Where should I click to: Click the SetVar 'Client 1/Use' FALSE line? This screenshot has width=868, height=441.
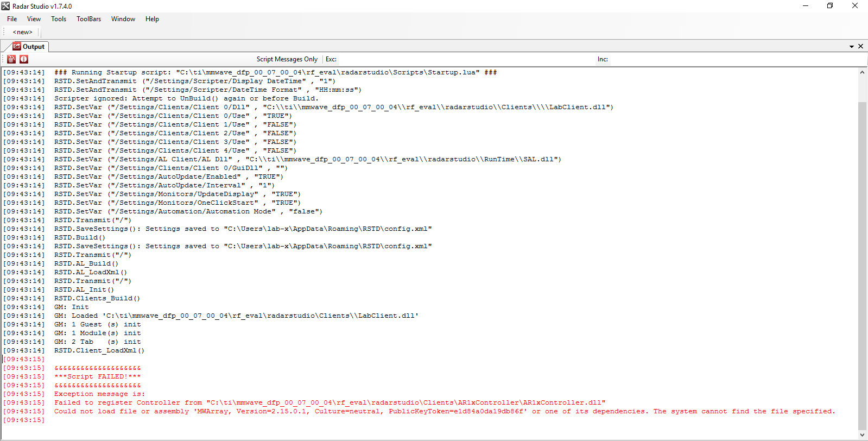(x=175, y=124)
